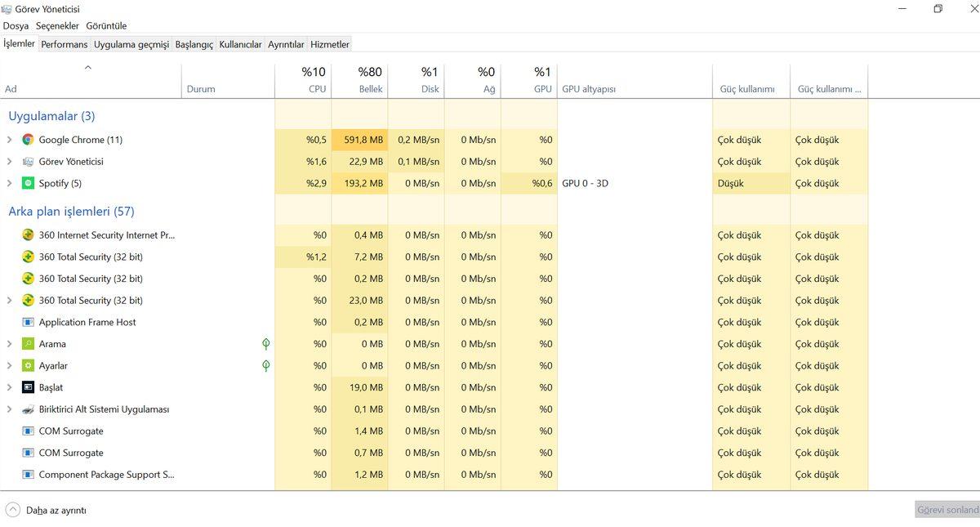
Task: Click the Google Chrome process icon
Action: tap(29, 139)
